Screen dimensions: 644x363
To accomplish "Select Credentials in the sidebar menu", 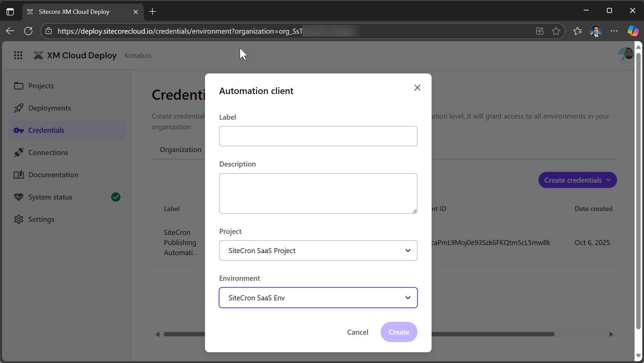I will 46,130.
